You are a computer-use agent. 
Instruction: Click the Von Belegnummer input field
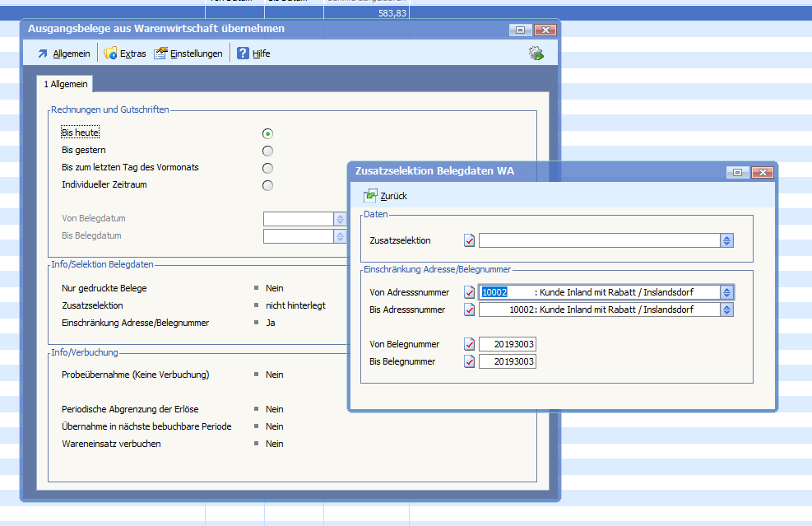click(508, 344)
